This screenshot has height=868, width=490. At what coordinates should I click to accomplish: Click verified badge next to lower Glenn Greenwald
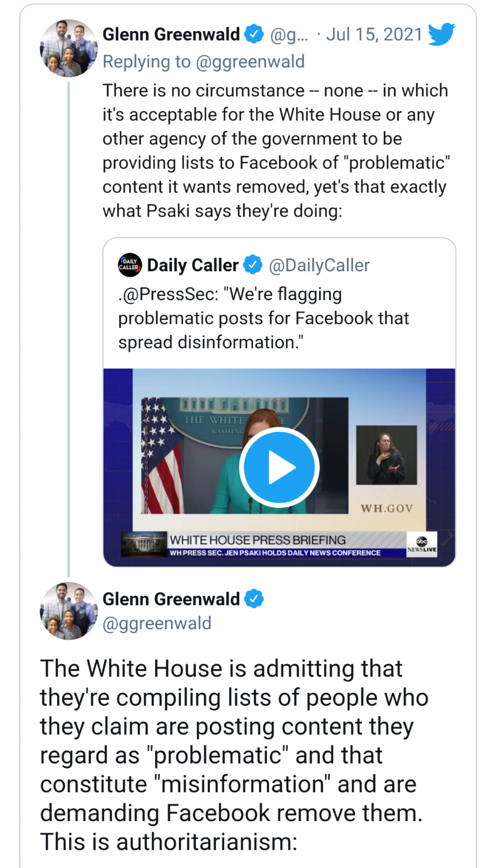pyautogui.click(x=254, y=599)
